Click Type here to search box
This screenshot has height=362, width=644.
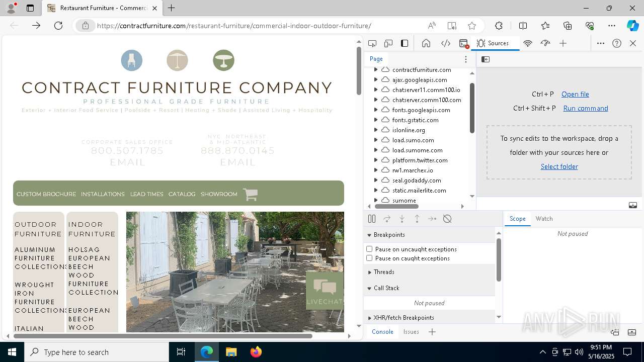pos(97,352)
